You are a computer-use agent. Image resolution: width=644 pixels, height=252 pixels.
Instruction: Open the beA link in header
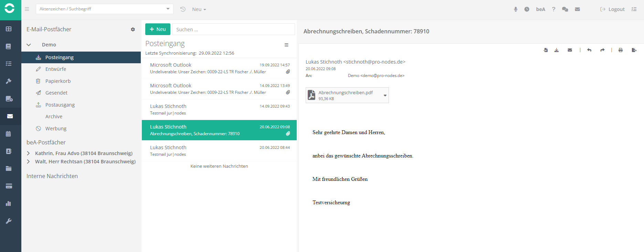pos(540,9)
